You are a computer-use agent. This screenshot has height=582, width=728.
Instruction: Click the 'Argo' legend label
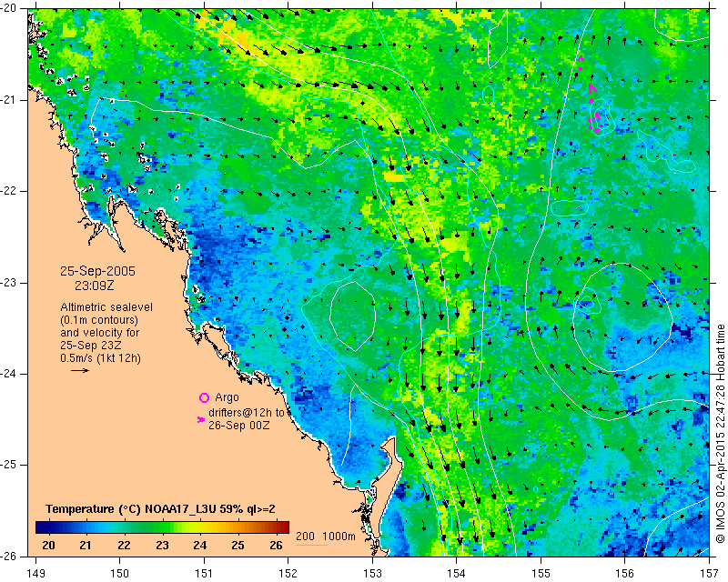227,397
